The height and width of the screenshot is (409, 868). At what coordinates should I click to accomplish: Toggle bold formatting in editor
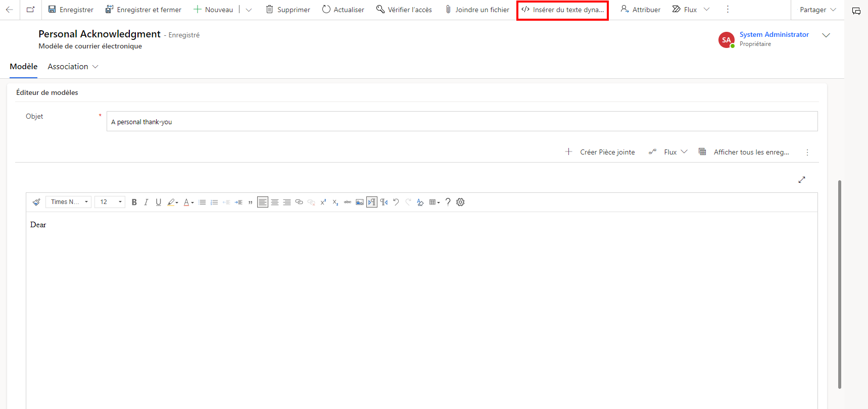[x=134, y=202]
